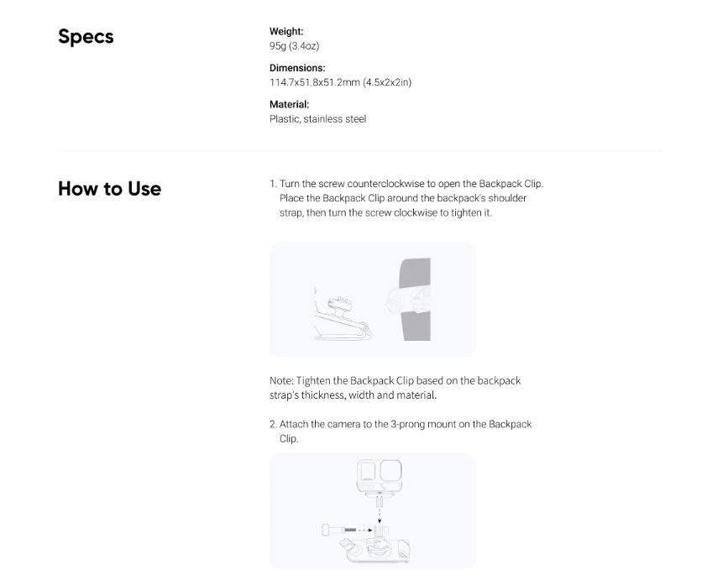The height and width of the screenshot is (580, 728).
Task: Click the gray shoulder strap drawing
Action: click(415, 300)
